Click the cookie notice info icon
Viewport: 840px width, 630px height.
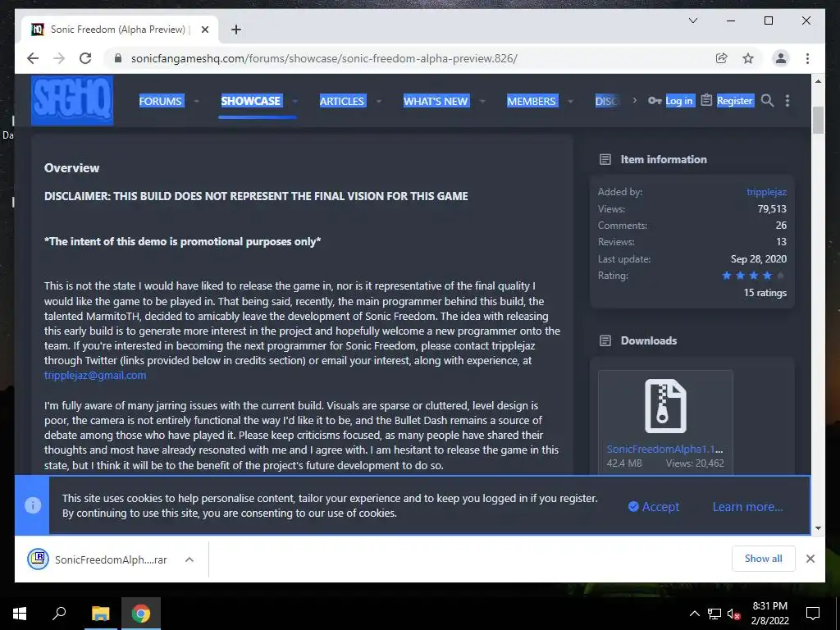point(33,505)
